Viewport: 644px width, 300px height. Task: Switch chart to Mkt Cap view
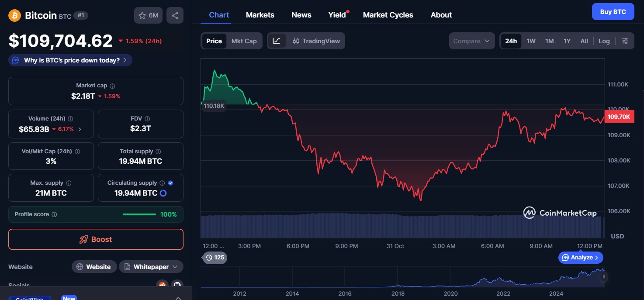tap(244, 41)
